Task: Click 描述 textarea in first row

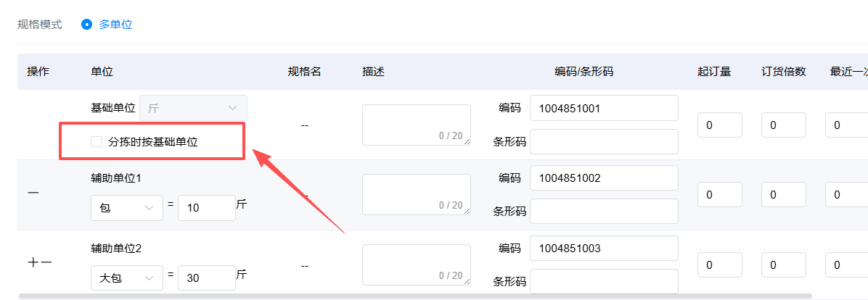Action: click(417, 125)
